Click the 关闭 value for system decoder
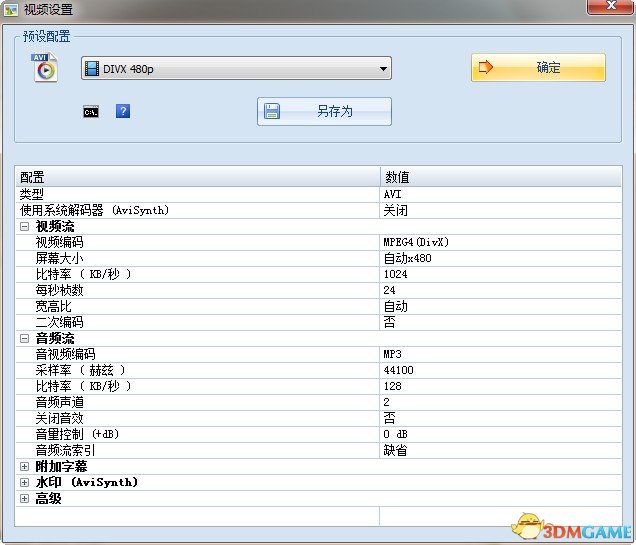This screenshot has height=545, width=636. 395,210
